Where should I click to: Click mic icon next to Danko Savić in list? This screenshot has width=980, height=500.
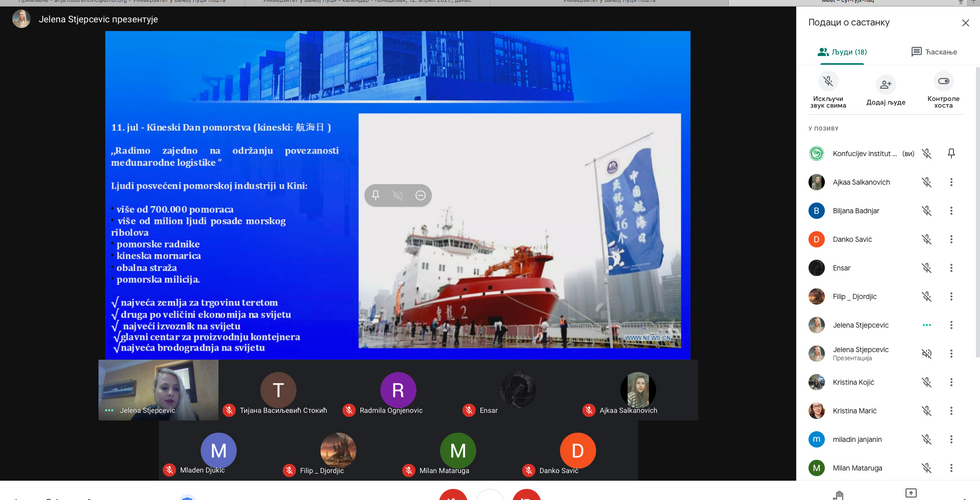pos(927,239)
